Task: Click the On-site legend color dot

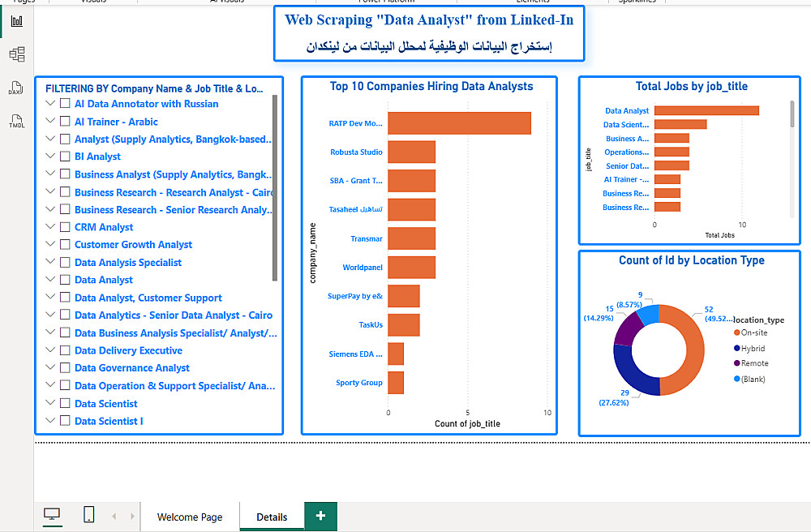Action: (x=737, y=332)
